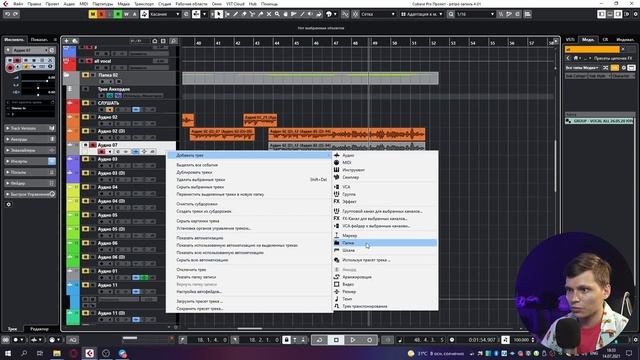The width and height of the screenshot is (640, 360).
Task: Expand Эквалайзеры inspector section
Action: click(x=30, y=150)
